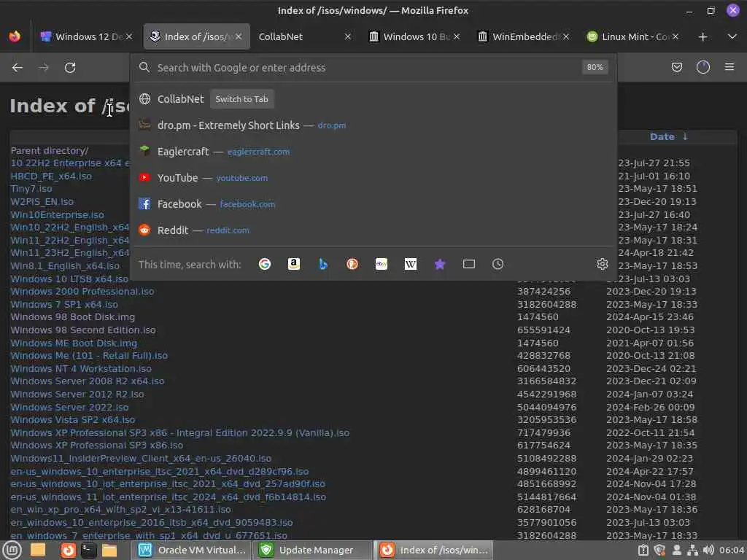Open a new tab
The height and width of the screenshot is (560, 747).
tap(703, 36)
